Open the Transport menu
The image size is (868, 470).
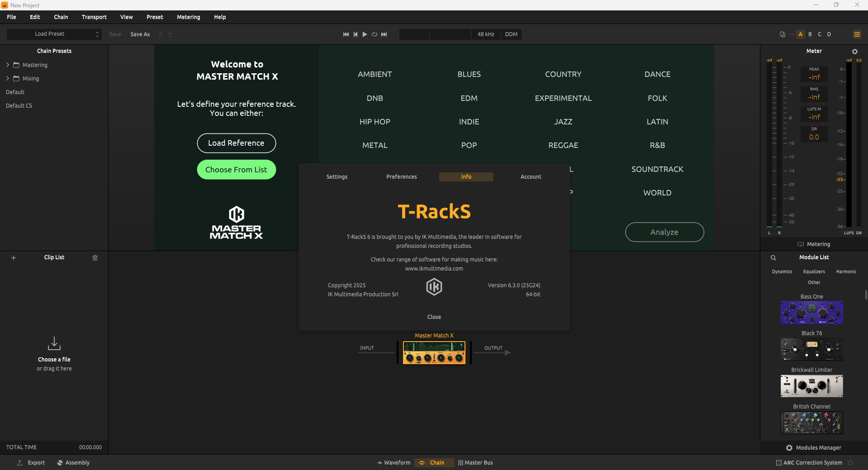[94, 17]
